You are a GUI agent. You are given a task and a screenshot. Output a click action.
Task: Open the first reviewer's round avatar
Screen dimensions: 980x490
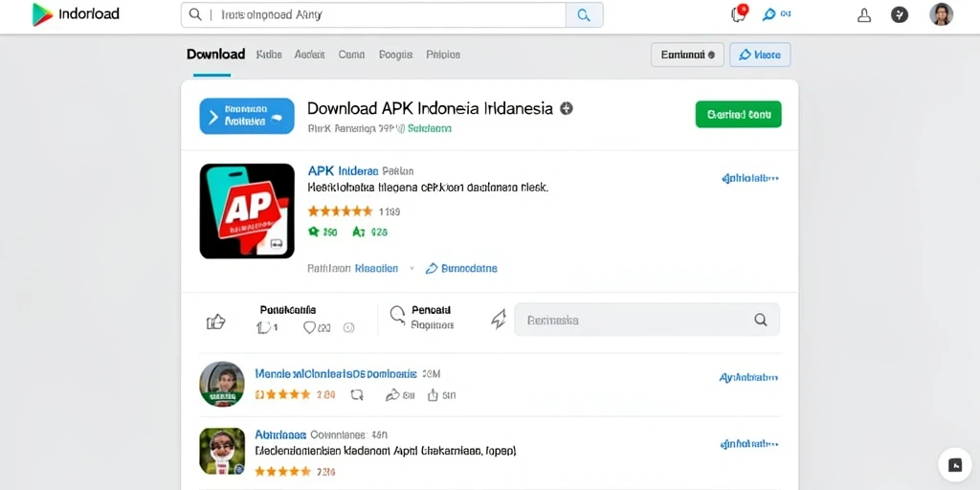[x=222, y=384]
